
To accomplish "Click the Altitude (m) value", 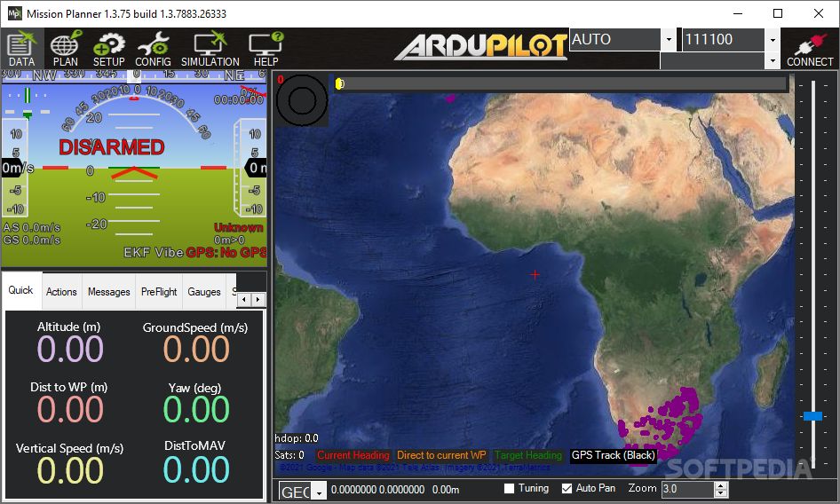I will [69, 349].
